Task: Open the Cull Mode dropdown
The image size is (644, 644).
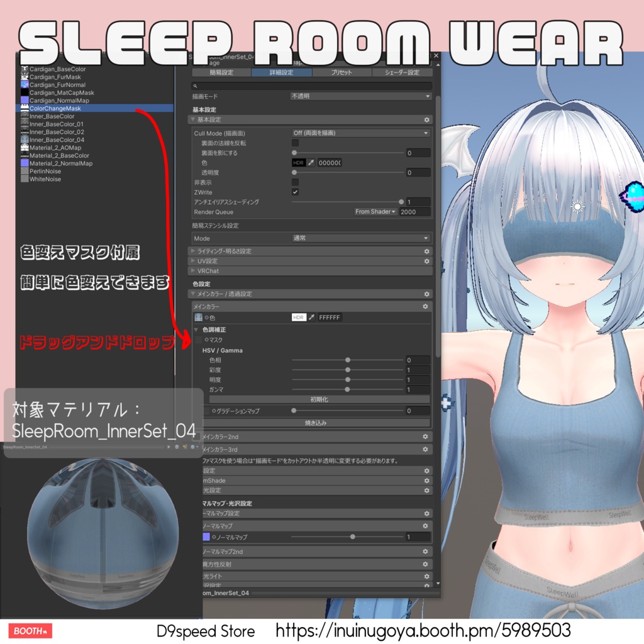Action: tap(360, 133)
